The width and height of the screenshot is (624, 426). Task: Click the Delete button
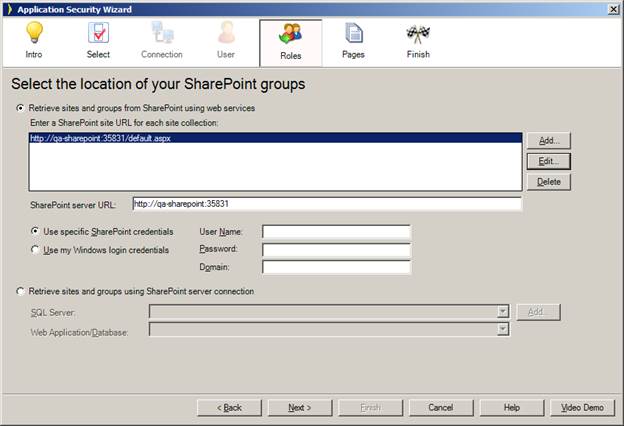point(549,182)
